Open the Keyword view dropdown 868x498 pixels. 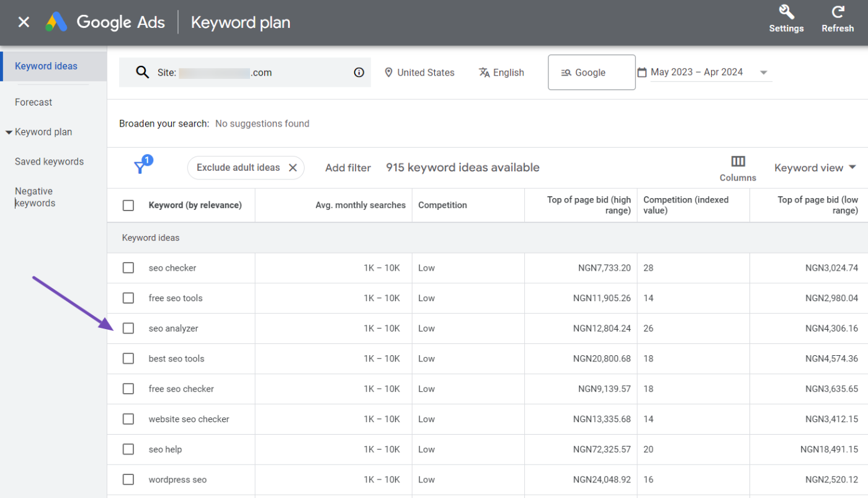815,168
